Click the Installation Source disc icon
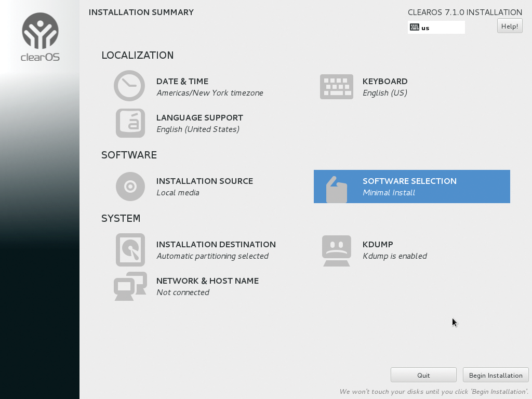 (x=130, y=187)
